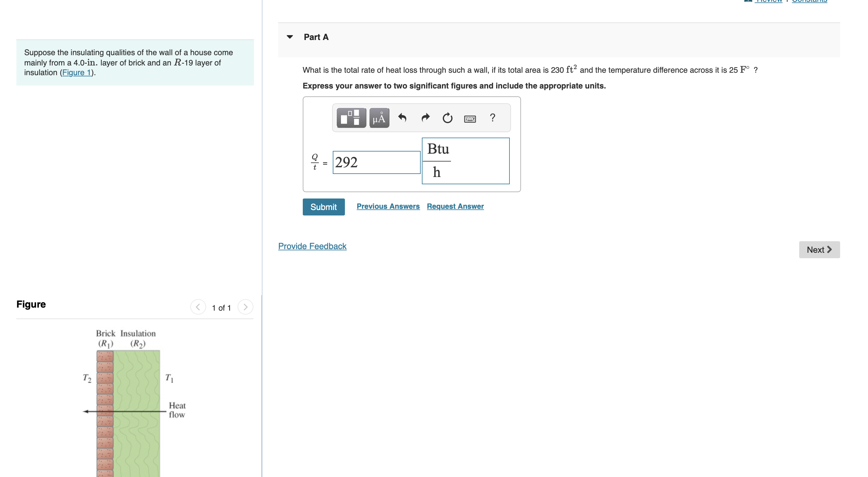Open the Greek symbols µÅ palette
Viewport: 868px width, 477px height.
point(379,118)
